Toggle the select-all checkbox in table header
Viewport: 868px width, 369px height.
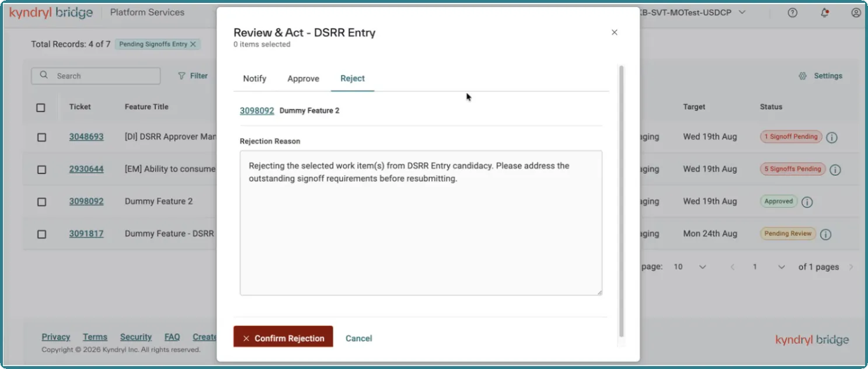click(41, 107)
